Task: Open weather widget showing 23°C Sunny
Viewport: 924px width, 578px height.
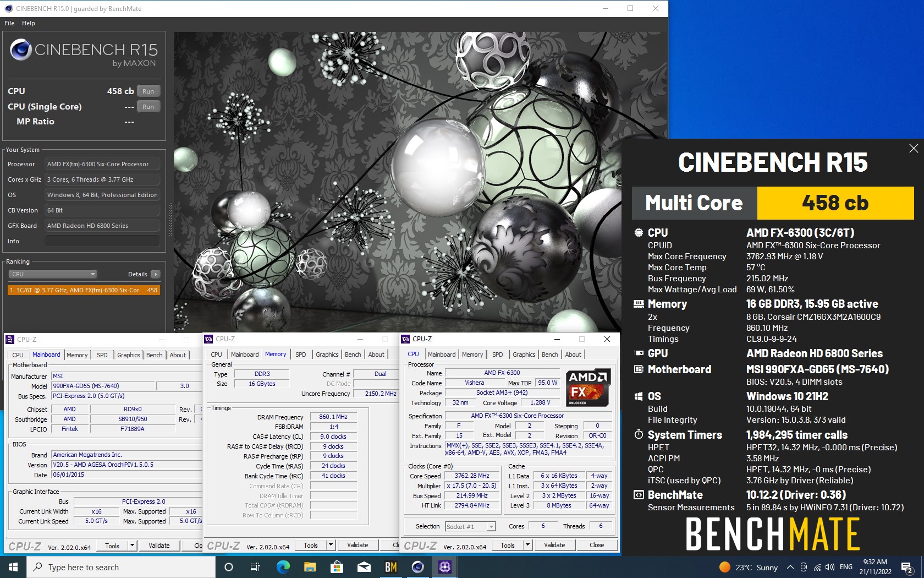Action: click(749, 567)
